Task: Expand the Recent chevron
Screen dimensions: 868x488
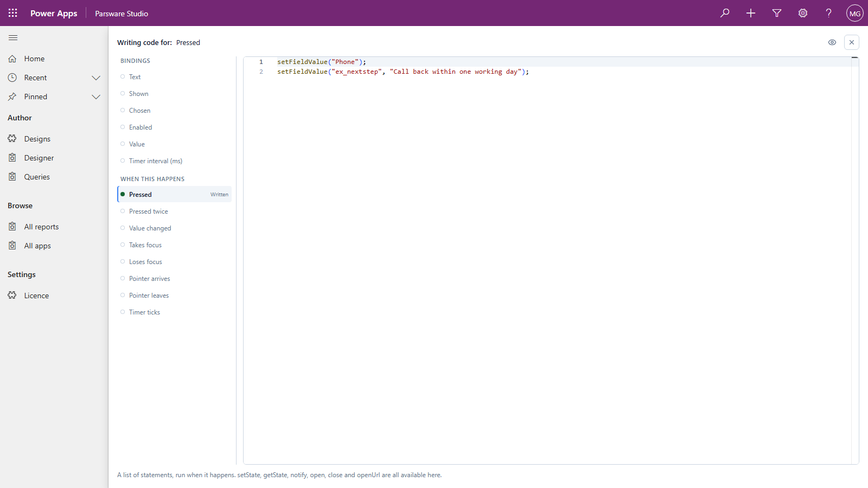Action: coord(96,78)
